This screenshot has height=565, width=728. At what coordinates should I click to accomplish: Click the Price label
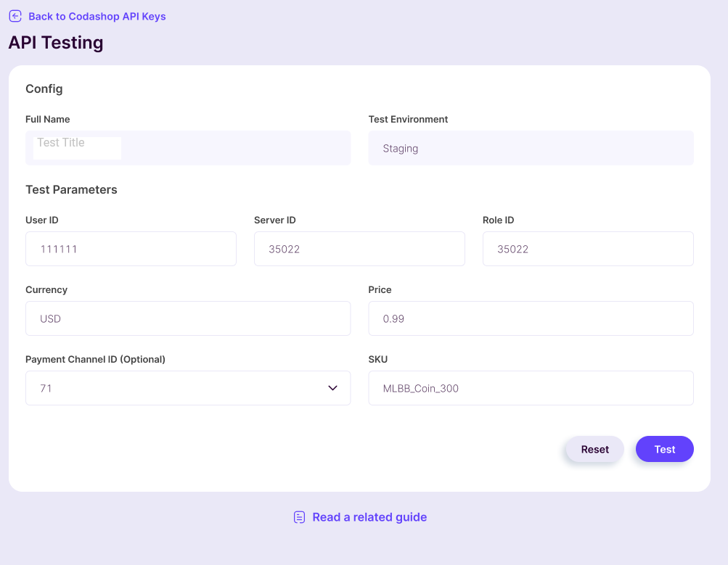point(380,289)
